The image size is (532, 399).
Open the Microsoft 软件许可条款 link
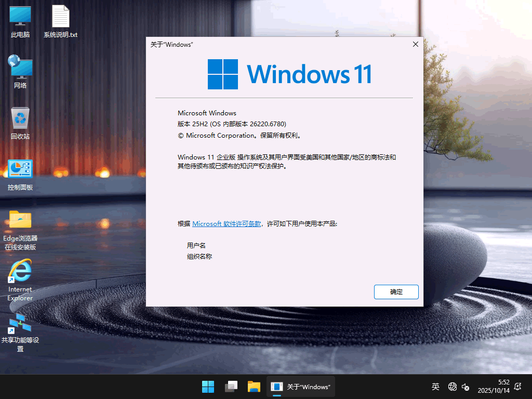(227, 224)
